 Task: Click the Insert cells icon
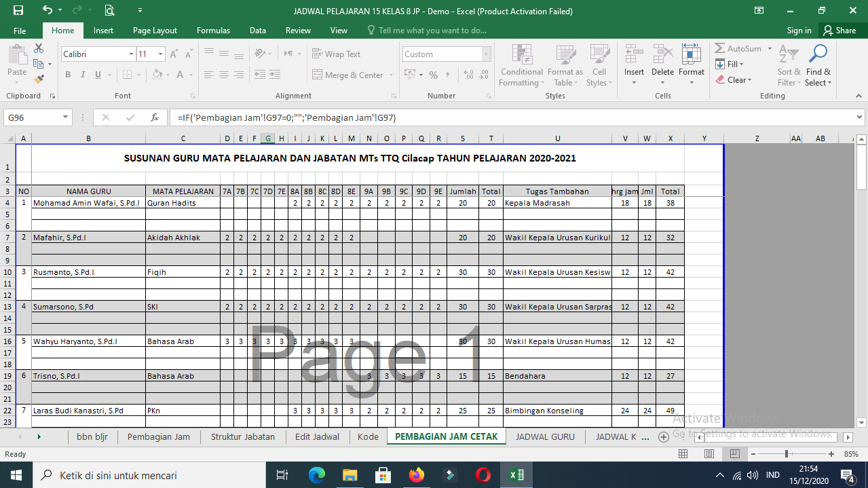pos(634,54)
